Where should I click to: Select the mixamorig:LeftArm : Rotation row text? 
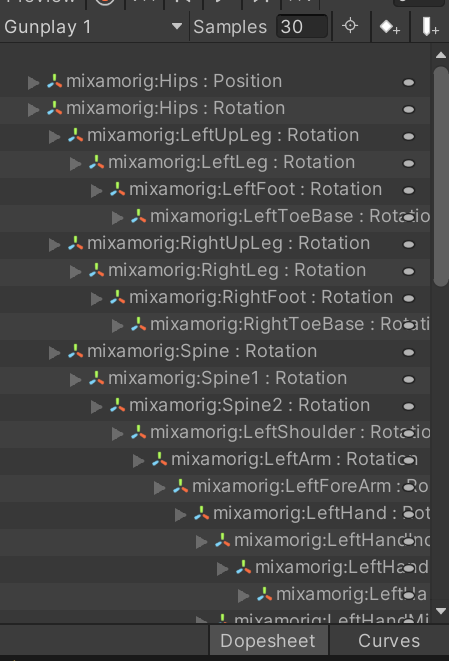coord(294,459)
